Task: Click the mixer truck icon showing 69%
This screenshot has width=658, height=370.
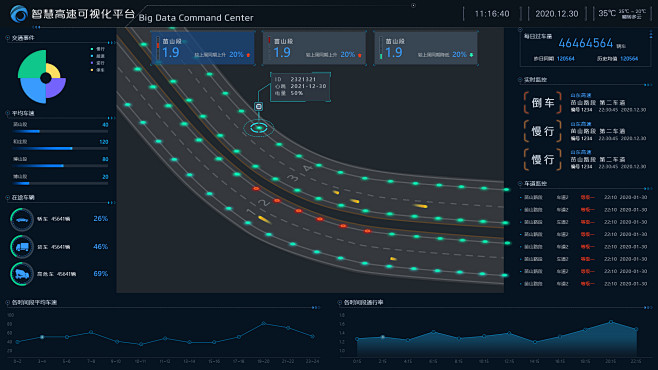Action: (x=22, y=274)
